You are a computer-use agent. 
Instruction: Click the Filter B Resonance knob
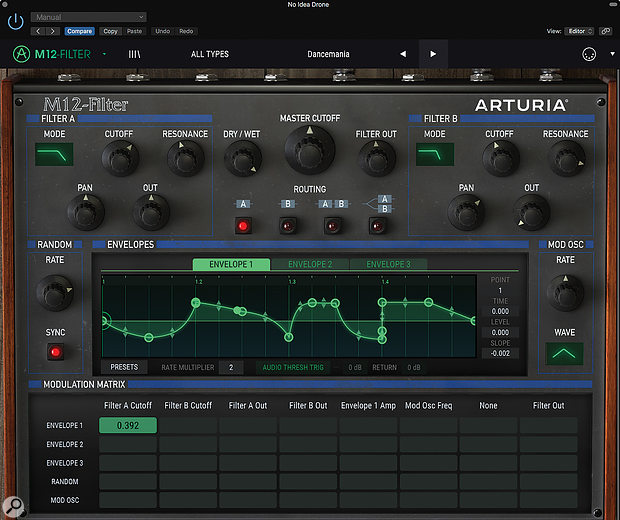point(567,159)
